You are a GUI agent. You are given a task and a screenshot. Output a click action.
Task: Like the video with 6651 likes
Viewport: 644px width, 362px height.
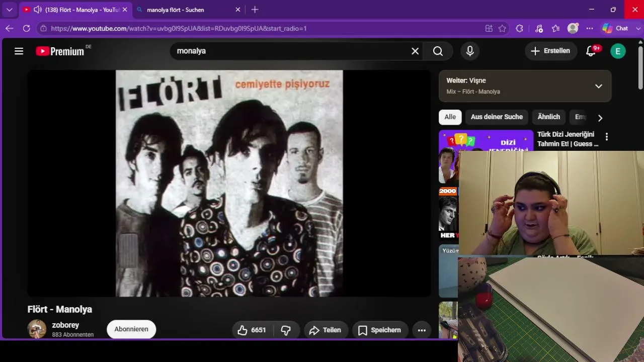tap(253, 330)
